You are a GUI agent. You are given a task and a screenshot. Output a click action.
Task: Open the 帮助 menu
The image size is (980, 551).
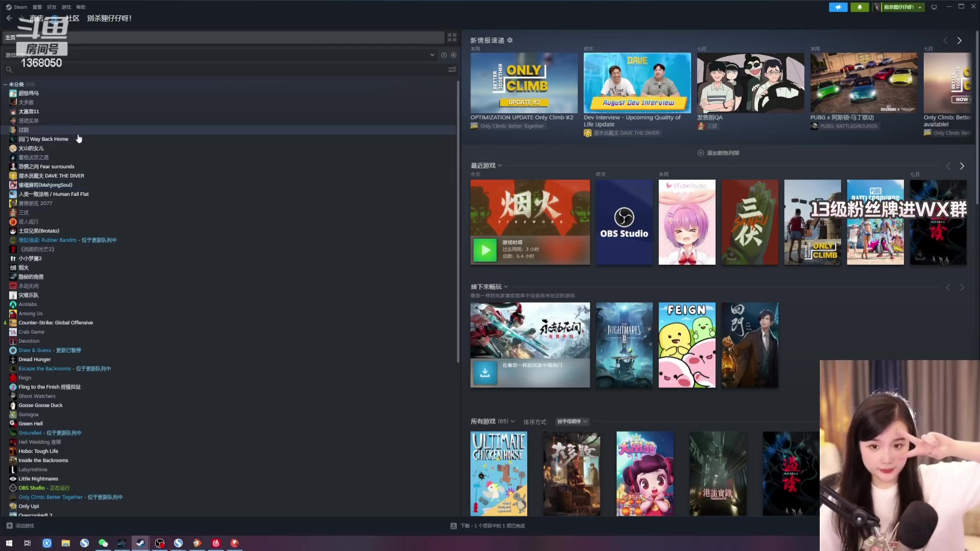tap(81, 7)
